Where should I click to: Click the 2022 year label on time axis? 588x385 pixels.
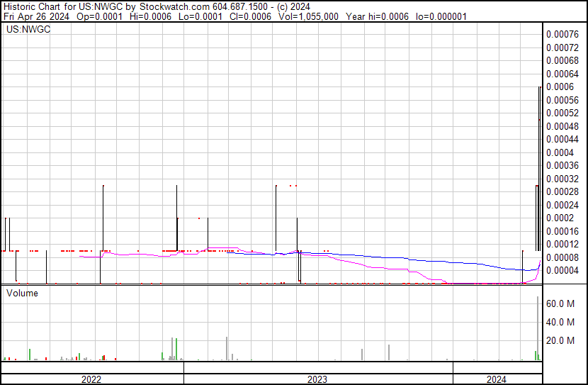click(91, 379)
